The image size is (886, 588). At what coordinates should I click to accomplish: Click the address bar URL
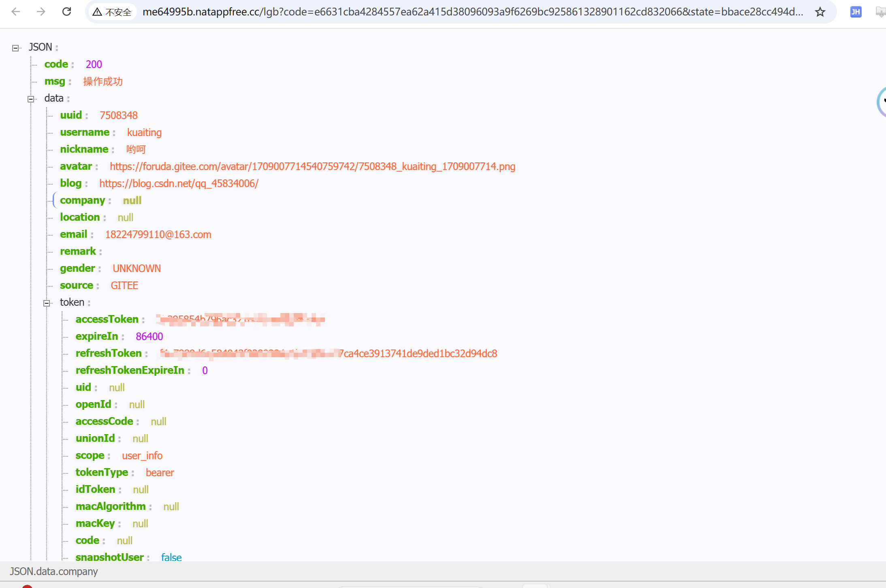point(472,12)
